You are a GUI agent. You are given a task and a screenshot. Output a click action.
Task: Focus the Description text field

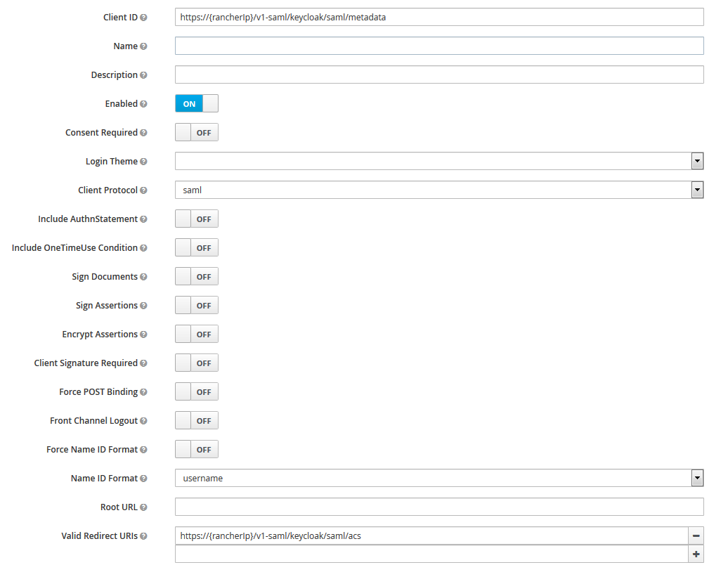coord(439,74)
